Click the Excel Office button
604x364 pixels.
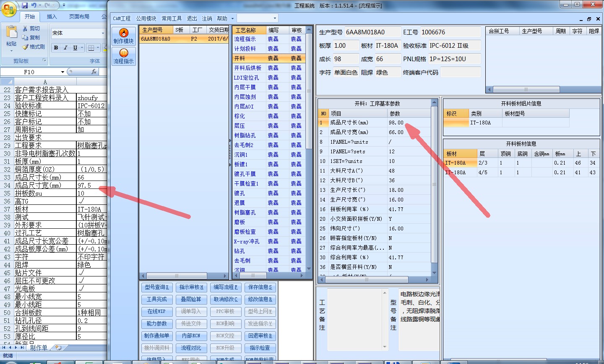click(8, 9)
